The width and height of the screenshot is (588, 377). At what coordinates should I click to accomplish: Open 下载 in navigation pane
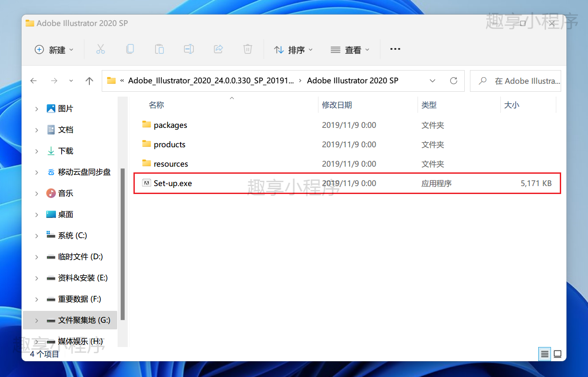pos(66,151)
